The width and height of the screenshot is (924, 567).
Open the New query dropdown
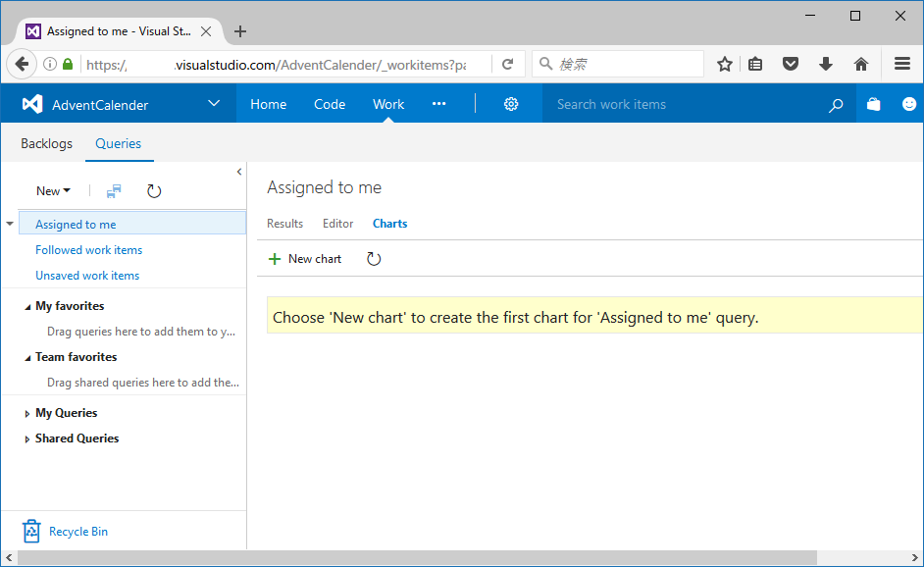53,191
